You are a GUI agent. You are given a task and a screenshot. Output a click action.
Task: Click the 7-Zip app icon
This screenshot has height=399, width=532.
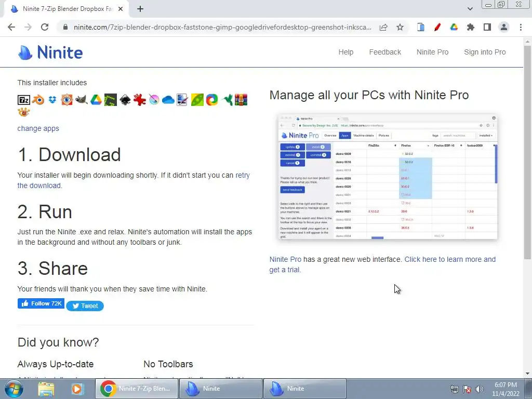click(x=24, y=100)
